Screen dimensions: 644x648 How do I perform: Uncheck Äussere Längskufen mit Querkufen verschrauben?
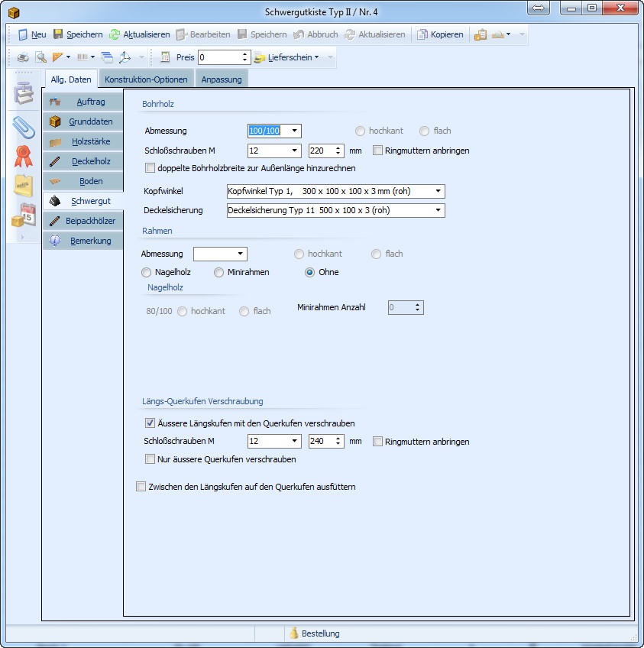pos(150,423)
